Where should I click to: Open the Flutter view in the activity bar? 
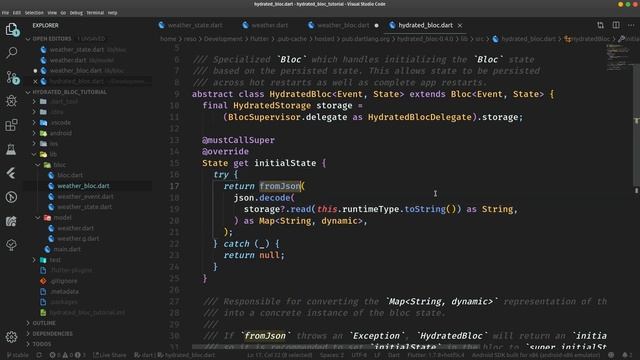coord(11,173)
